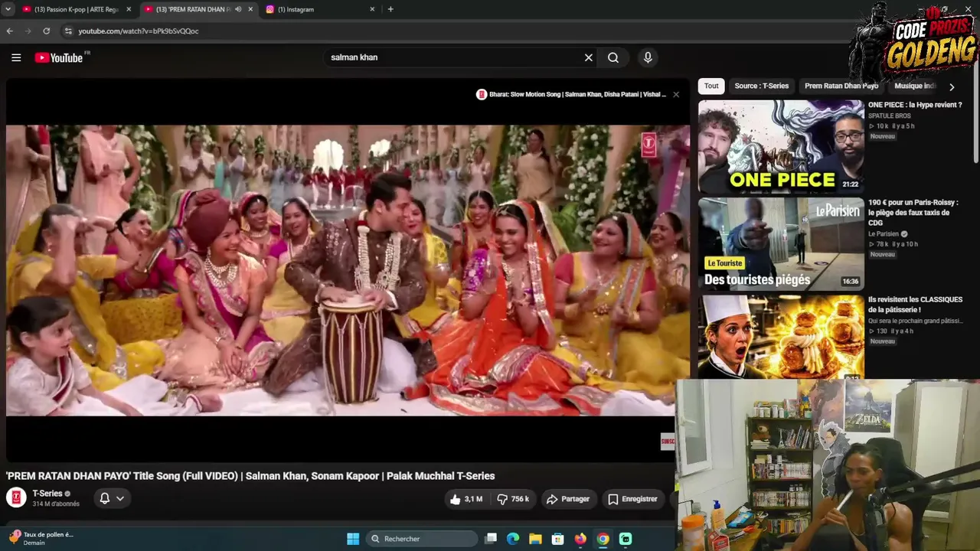Open the Windows Start menu

(x=353, y=539)
